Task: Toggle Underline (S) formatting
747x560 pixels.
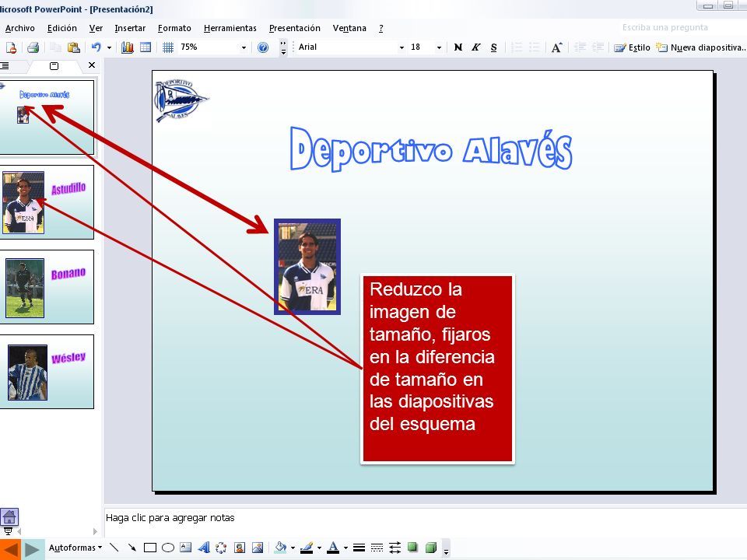Action: (493, 47)
